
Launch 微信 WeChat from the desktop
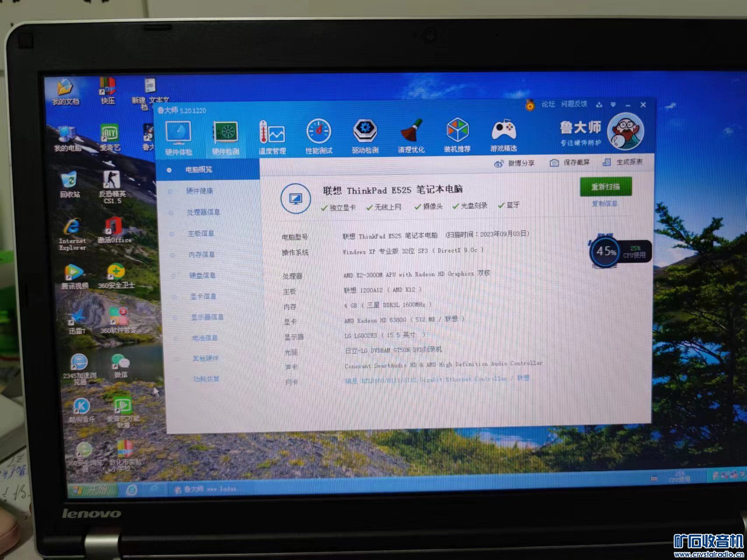tap(121, 366)
